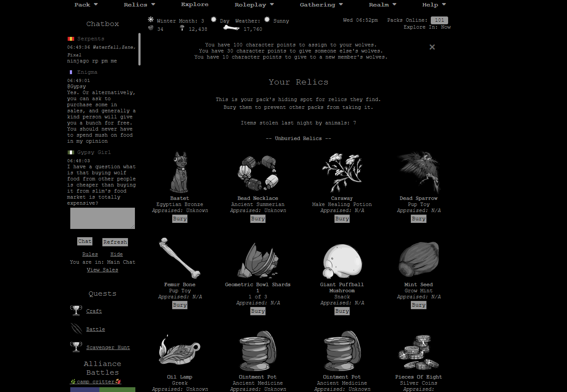The image size is (567, 392).
Task: Refresh the chatbox
Action: pyautogui.click(x=115, y=242)
